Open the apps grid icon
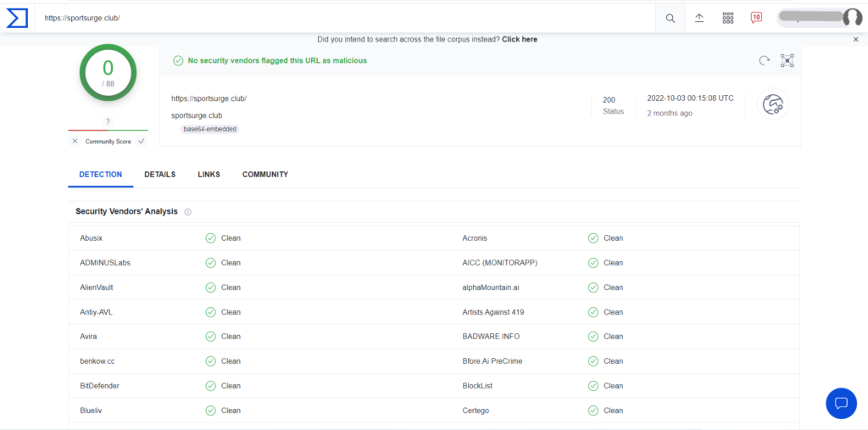This screenshot has width=868, height=430. (728, 18)
